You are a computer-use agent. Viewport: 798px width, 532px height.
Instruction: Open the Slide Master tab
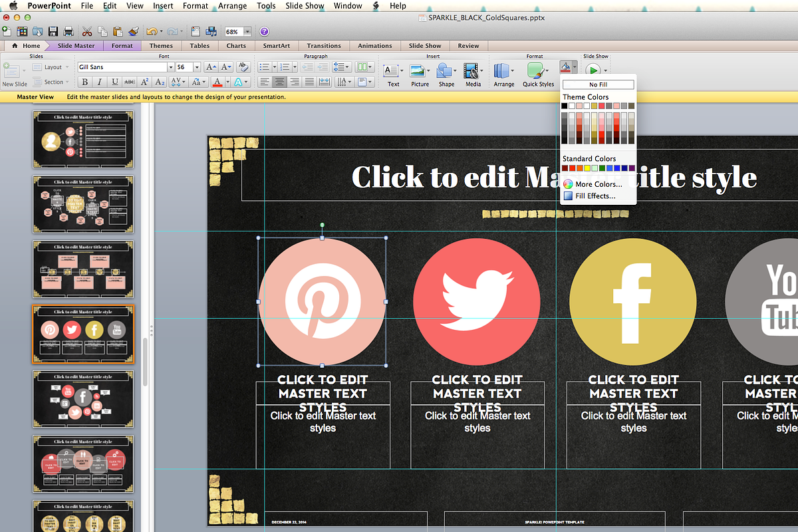76,46
